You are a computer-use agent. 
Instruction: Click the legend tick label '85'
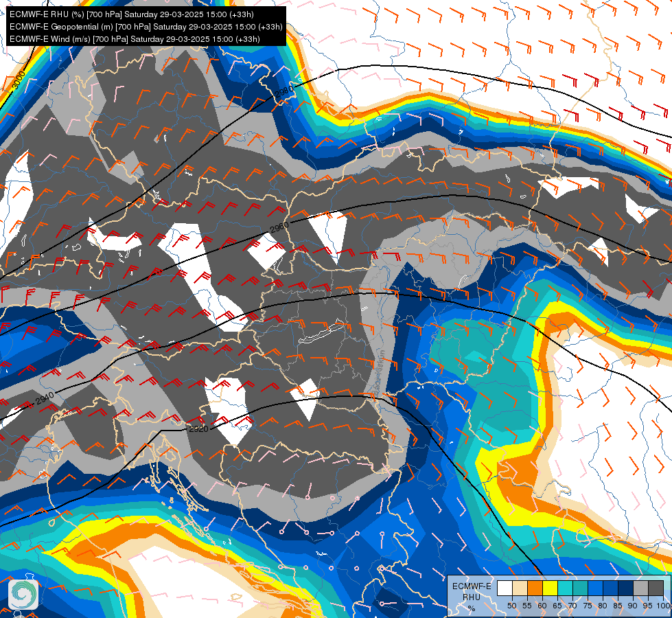coord(618,606)
